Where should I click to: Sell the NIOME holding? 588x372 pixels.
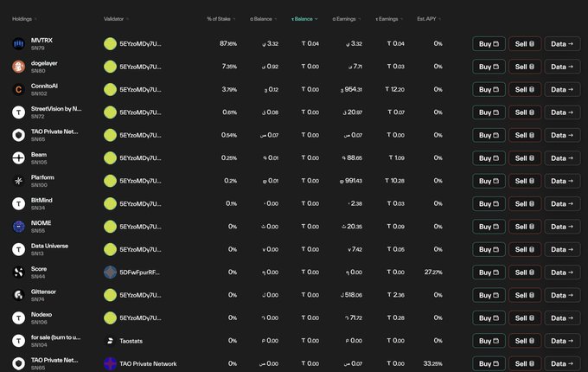pos(525,227)
